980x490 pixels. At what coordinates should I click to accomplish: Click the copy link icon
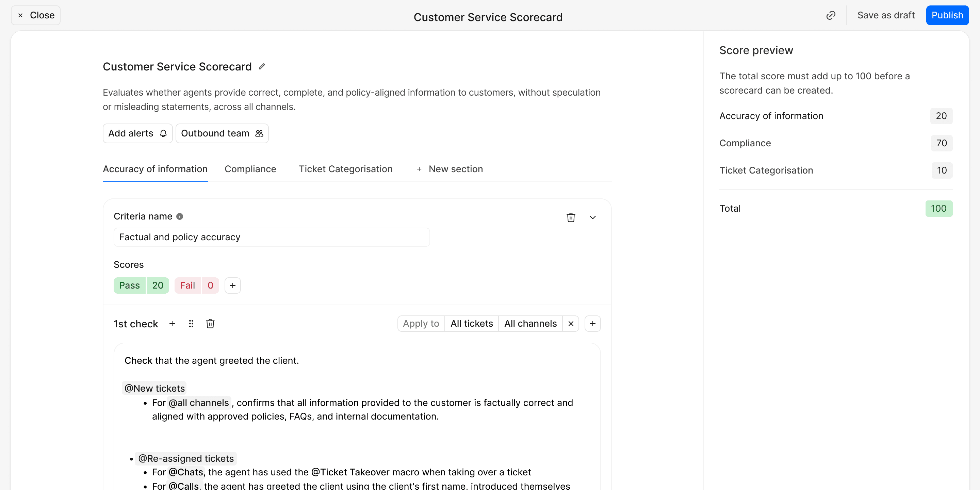(x=831, y=15)
